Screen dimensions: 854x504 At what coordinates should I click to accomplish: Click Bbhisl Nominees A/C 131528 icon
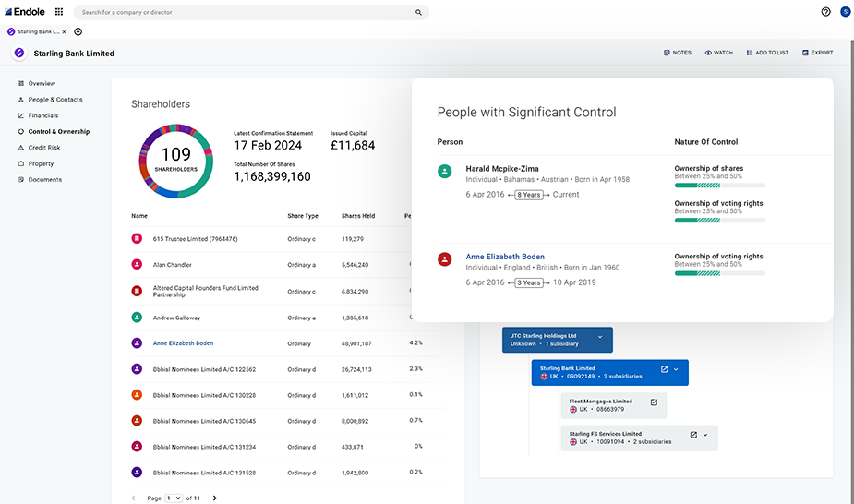(x=137, y=473)
